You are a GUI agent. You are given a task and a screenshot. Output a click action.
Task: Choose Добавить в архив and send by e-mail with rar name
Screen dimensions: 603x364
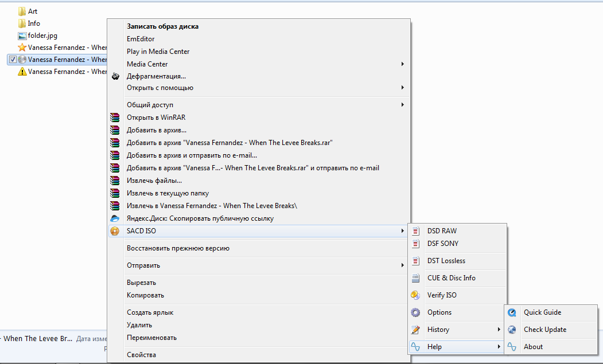pos(253,168)
